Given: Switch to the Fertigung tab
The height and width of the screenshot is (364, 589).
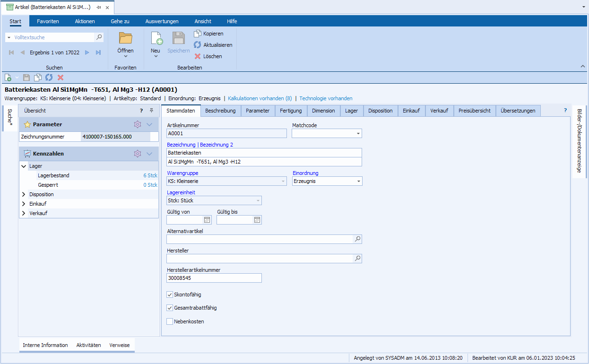Looking at the screenshot, I should (x=291, y=111).
